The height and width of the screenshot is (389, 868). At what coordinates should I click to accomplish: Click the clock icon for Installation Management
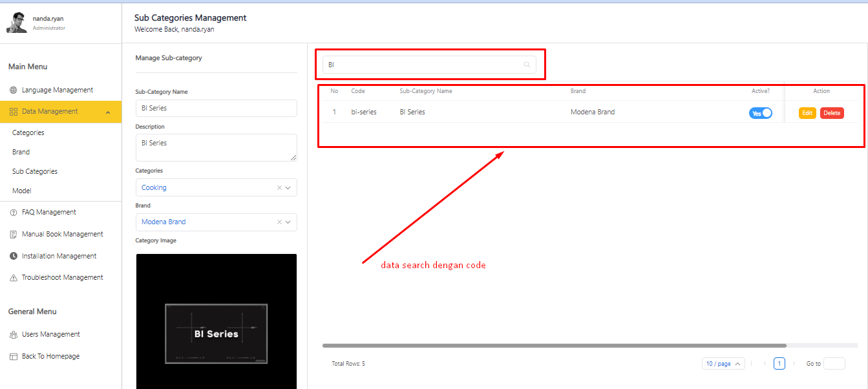click(14, 257)
